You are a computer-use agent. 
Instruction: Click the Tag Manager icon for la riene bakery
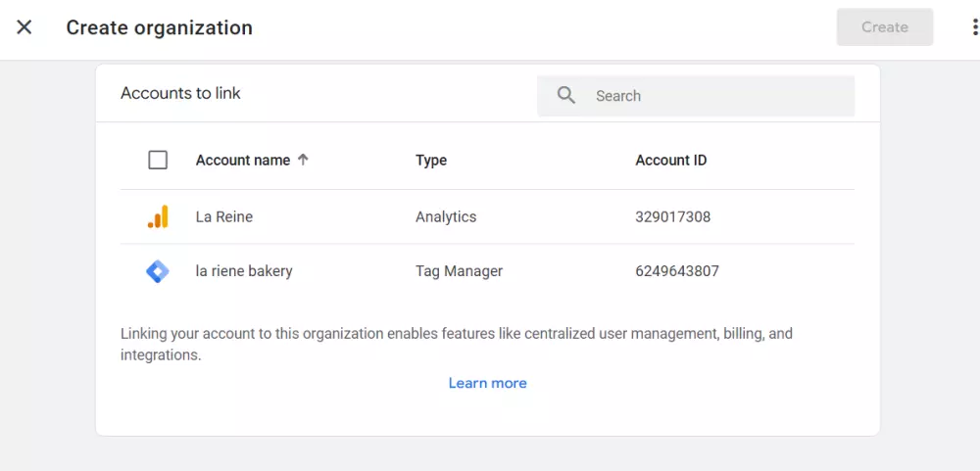158,271
